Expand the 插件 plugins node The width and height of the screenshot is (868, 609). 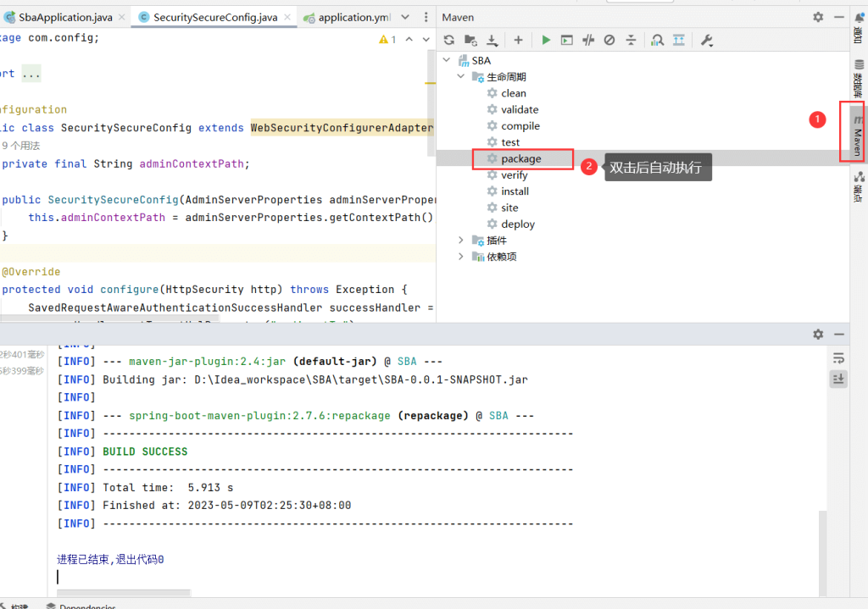[460, 240]
